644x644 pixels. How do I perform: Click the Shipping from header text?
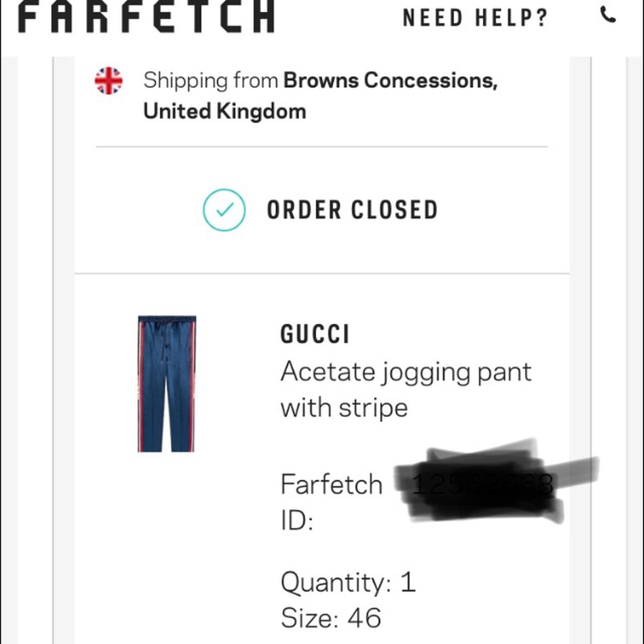pos(210,79)
